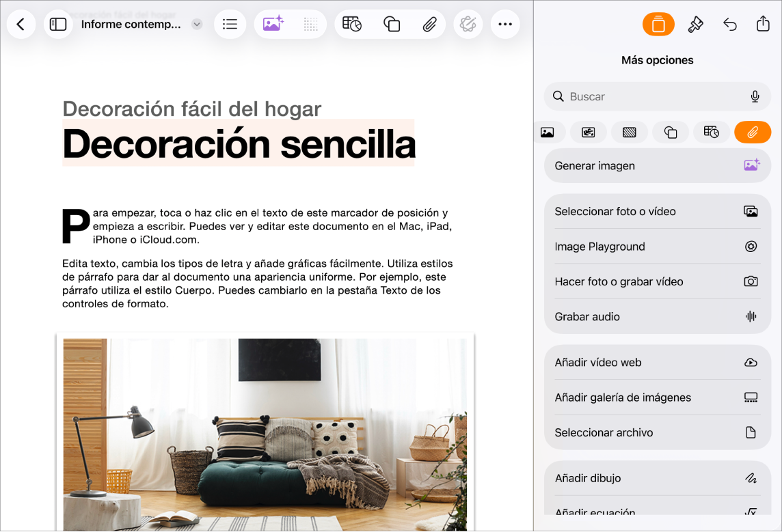Image resolution: width=782 pixels, height=532 pixels.
Task: Click the orange insert panel button
Action: (658, 25)
